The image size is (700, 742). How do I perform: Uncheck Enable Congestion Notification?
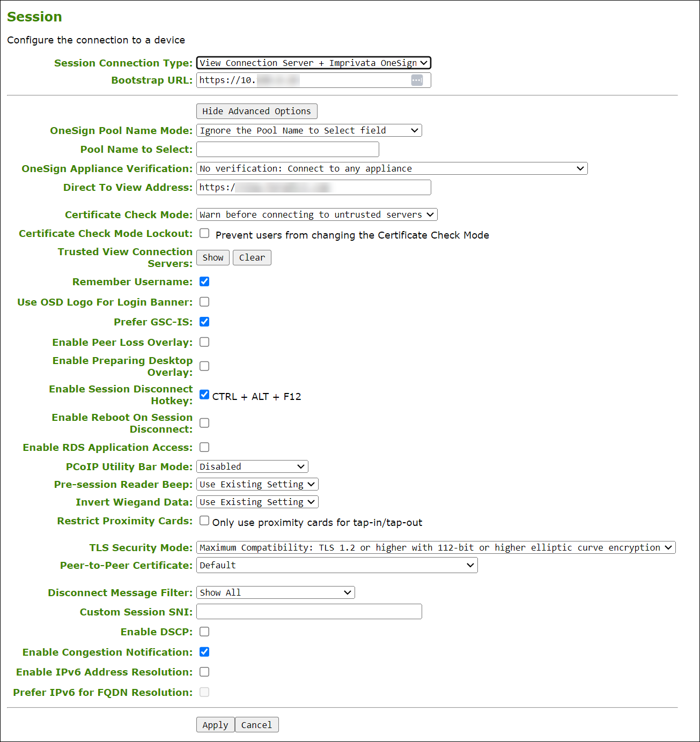tap(204, 652)
